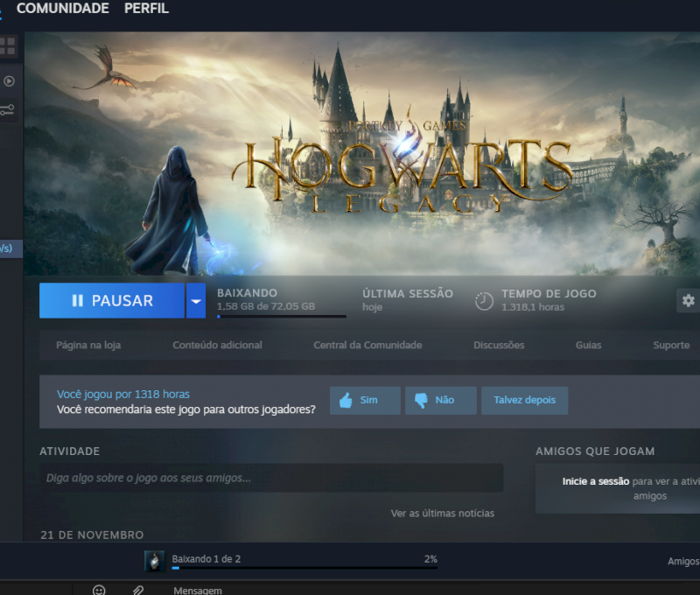Click '1,58 GB de 72,05 GB' text
This screenshot has width=700, height=595.
[x=266, y=306]
